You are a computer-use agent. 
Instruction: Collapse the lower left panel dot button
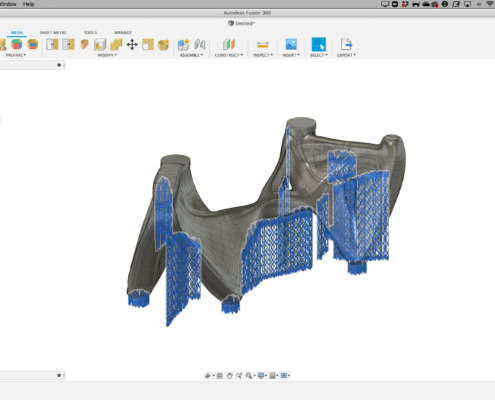[59, 375]
